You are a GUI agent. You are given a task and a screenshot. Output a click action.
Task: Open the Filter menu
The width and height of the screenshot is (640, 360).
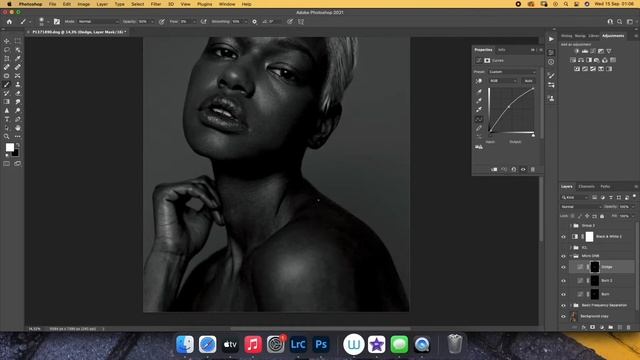tap(156, 4)
